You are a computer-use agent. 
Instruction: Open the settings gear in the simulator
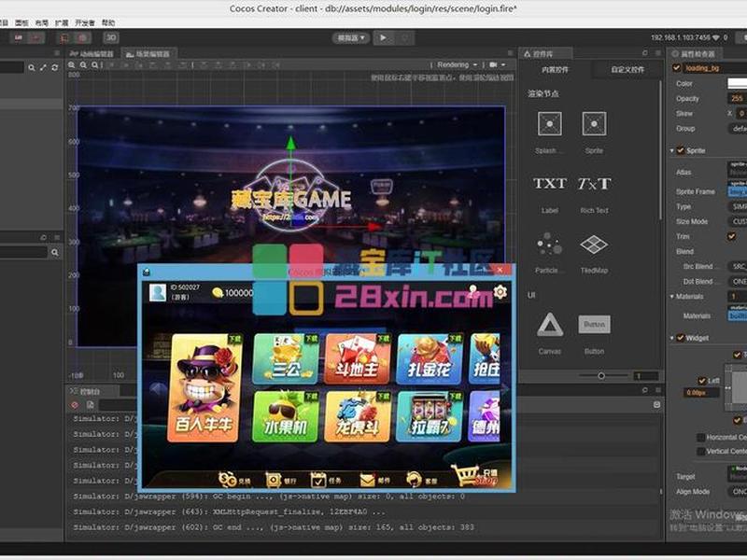tap(500, 291)
